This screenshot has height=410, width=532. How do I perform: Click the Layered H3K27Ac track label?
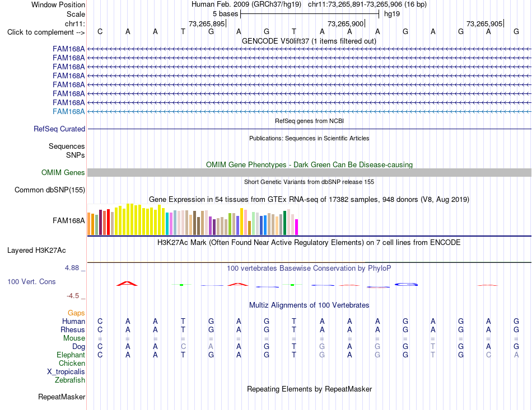point(36,251)
